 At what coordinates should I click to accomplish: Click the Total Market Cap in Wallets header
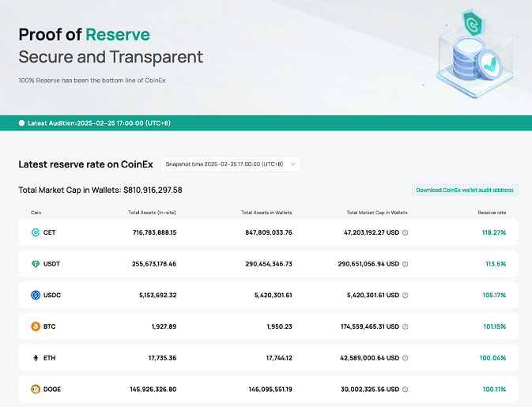(377, 213)
